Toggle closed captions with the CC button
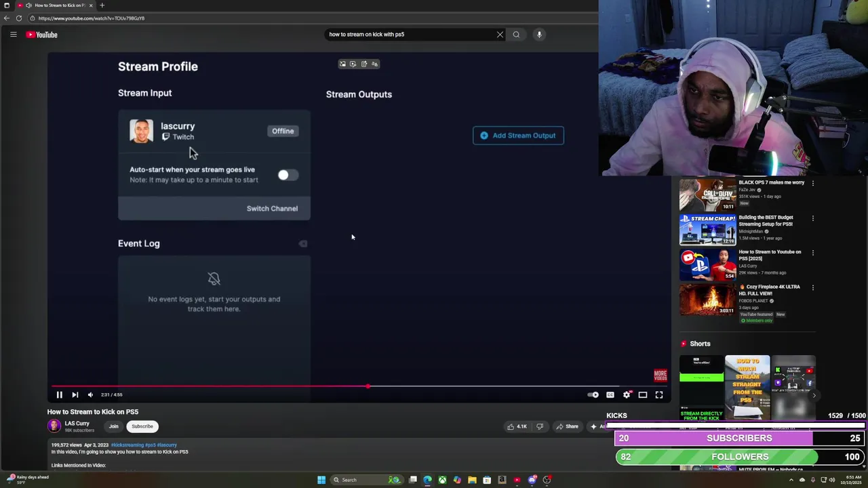Image resolution: width=868 pixels, height=488 pixels. (610, 394)
